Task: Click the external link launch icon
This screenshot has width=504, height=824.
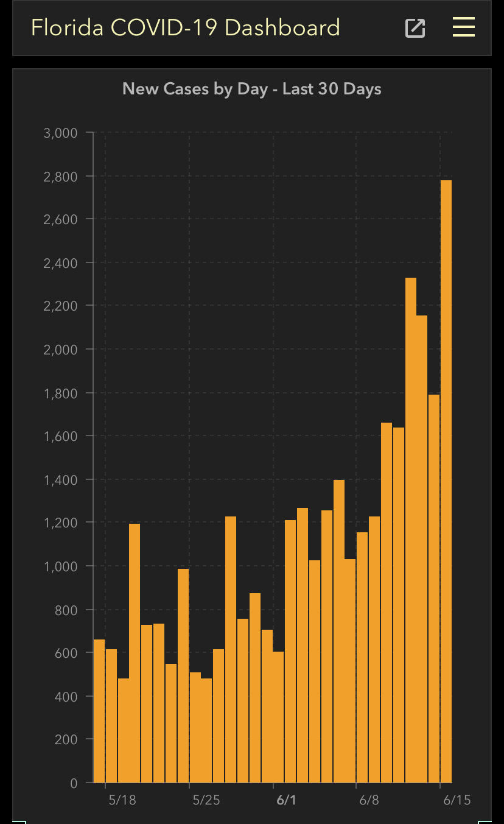Action: [x=415, y=27]
